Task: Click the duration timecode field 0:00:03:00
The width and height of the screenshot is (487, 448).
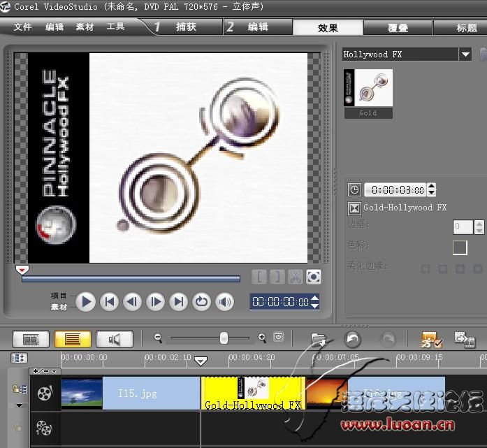Action: click(395, 190)
